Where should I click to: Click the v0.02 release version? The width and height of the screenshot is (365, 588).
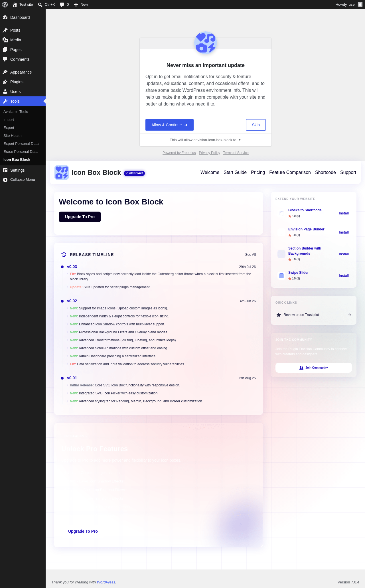72,301
